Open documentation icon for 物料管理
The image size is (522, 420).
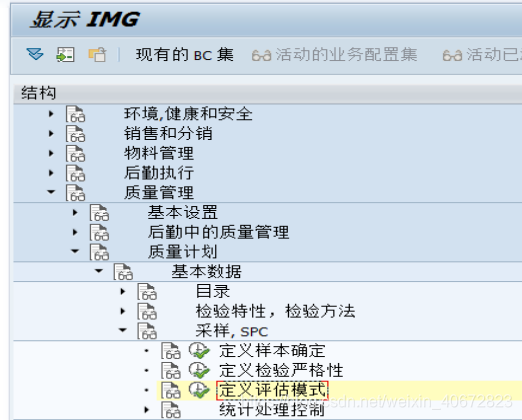(x=75, y=153)
